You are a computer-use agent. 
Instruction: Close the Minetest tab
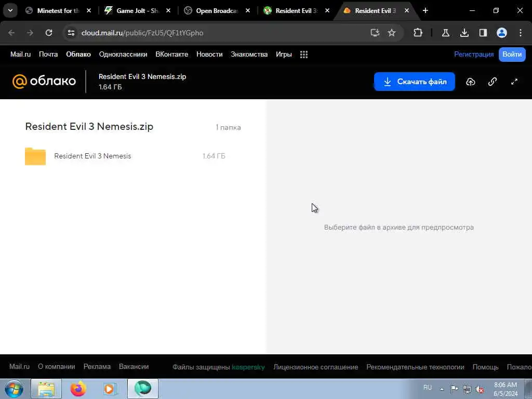(88, 10)
